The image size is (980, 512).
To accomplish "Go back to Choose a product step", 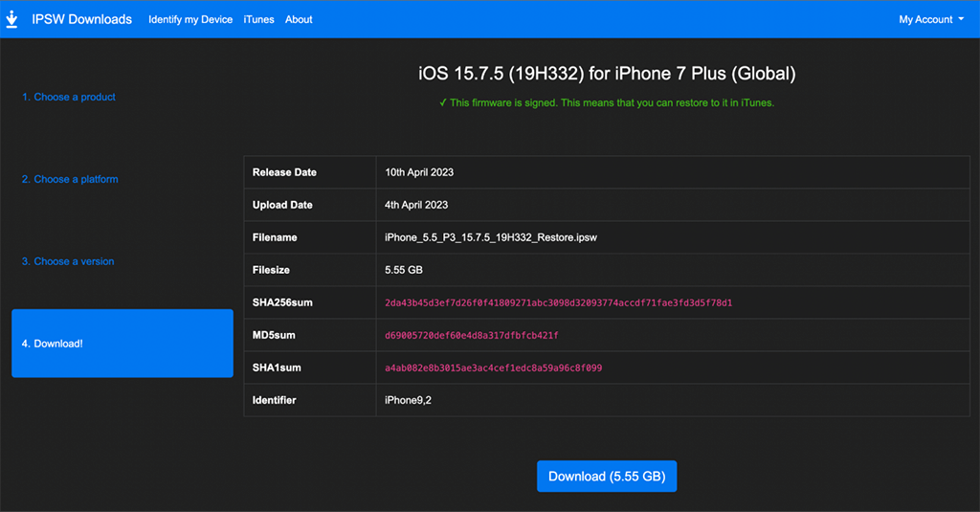I will [69, 97].
